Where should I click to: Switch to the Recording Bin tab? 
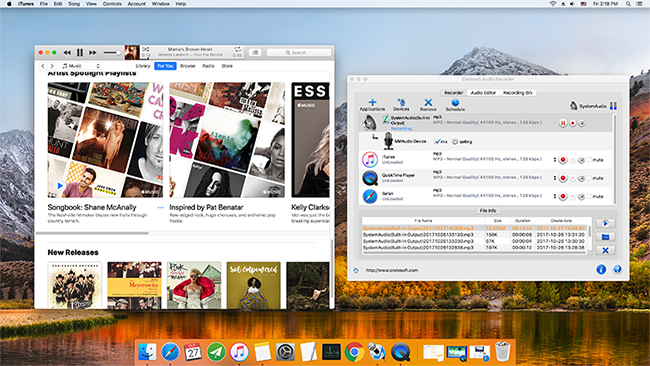[518, 93]
